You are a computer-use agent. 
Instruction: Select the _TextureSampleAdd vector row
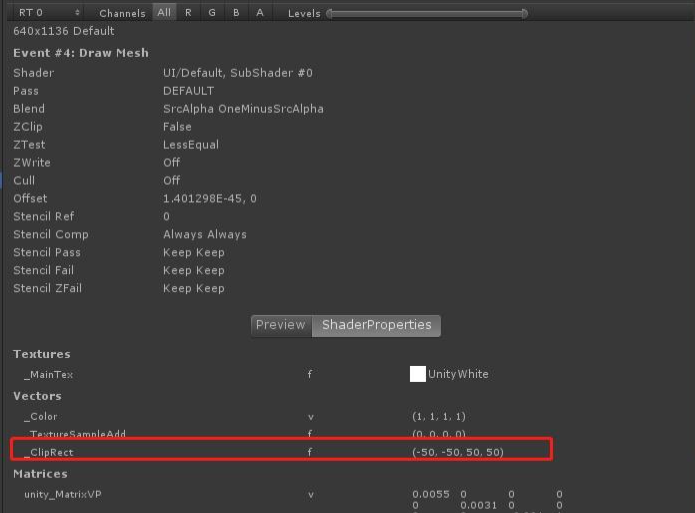284,433
